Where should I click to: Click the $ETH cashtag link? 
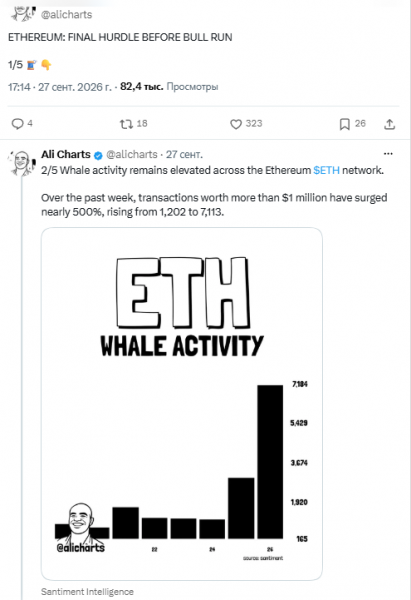326,170
